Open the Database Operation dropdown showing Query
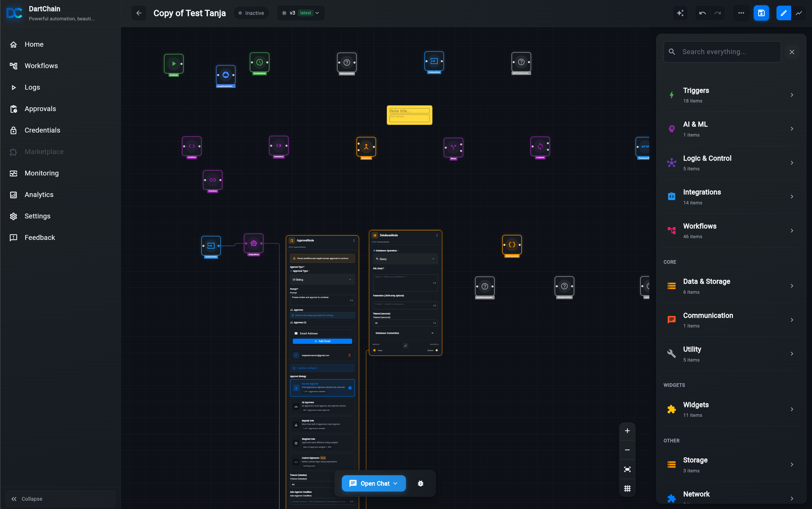This screenshot has width=812, height=509. coord(405,259)
